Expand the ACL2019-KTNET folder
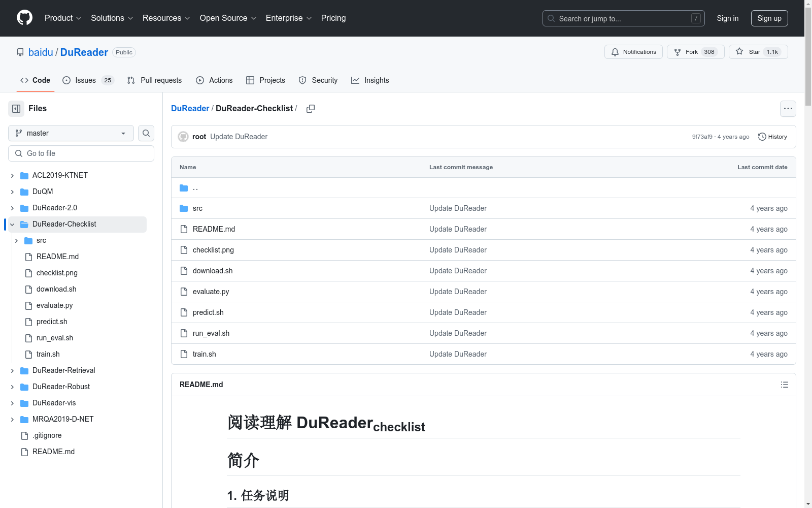Viewport: 812px width, 508px height. click(12, 175)
